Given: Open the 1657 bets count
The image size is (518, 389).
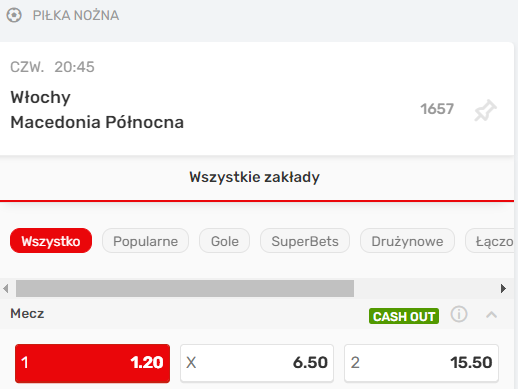Looking at the screenshot, I should point(437,109).
